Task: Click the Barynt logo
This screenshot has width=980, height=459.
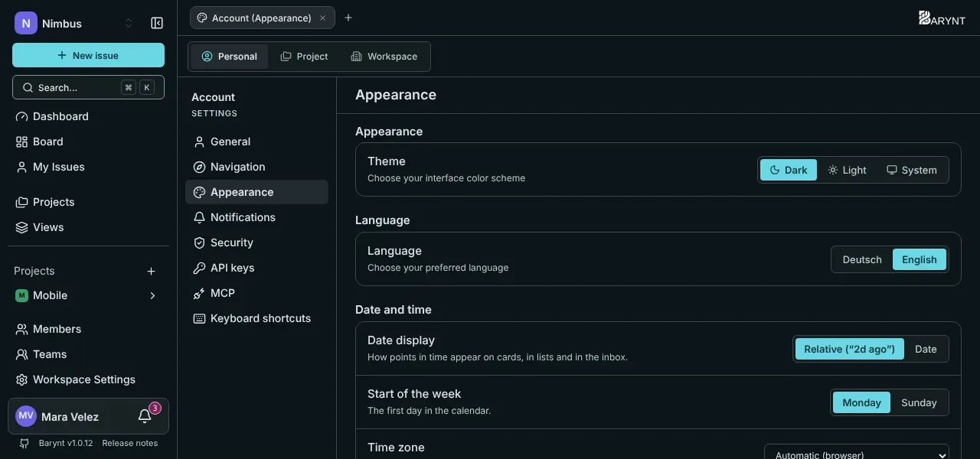Action: point(942,18)
